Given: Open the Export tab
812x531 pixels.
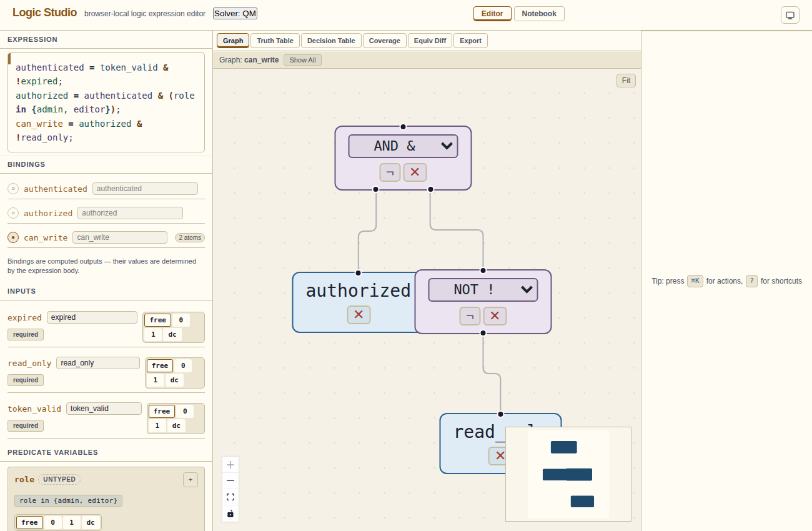Looking at the screenshot, I should tap(470, 41).
